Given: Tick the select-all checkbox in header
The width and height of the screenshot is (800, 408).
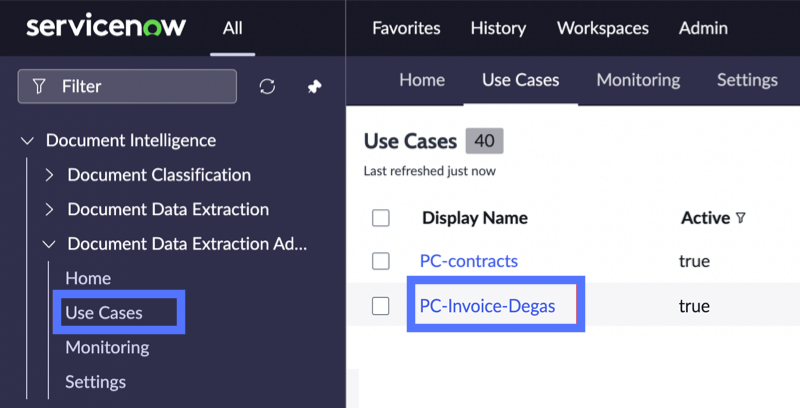Looking at the screenshot, I should (381, 218).
